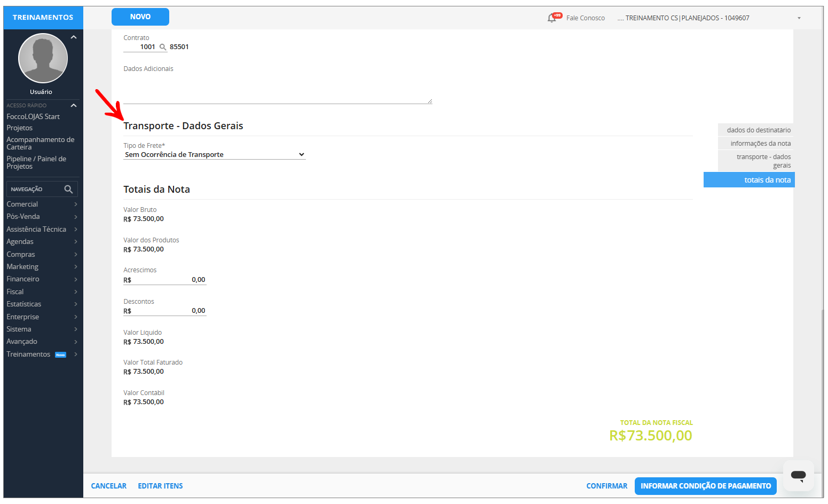Click the Dados Adicionais text area
Screen dimensions: 828x504
point(277,89)
